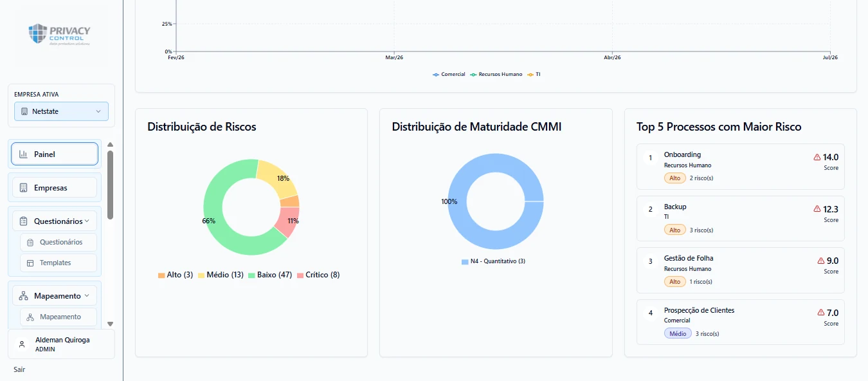Click warning triangle next to score 7.0

click(x=821, y=313)
